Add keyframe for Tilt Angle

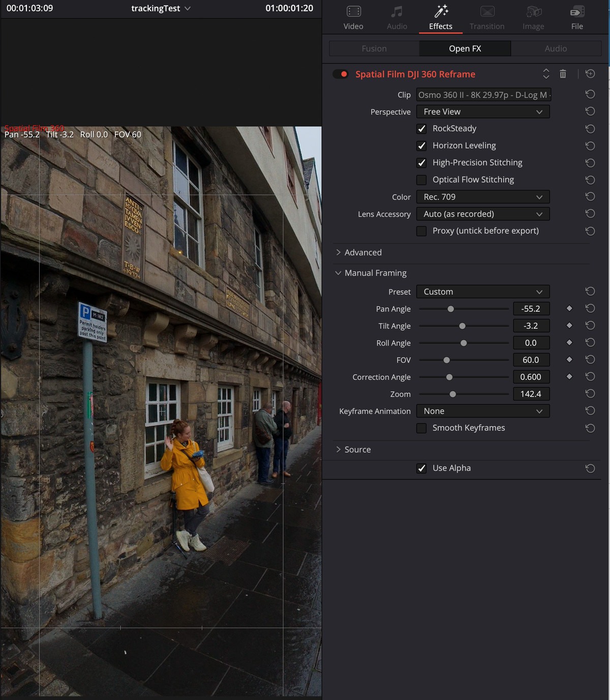click(569, 325)
